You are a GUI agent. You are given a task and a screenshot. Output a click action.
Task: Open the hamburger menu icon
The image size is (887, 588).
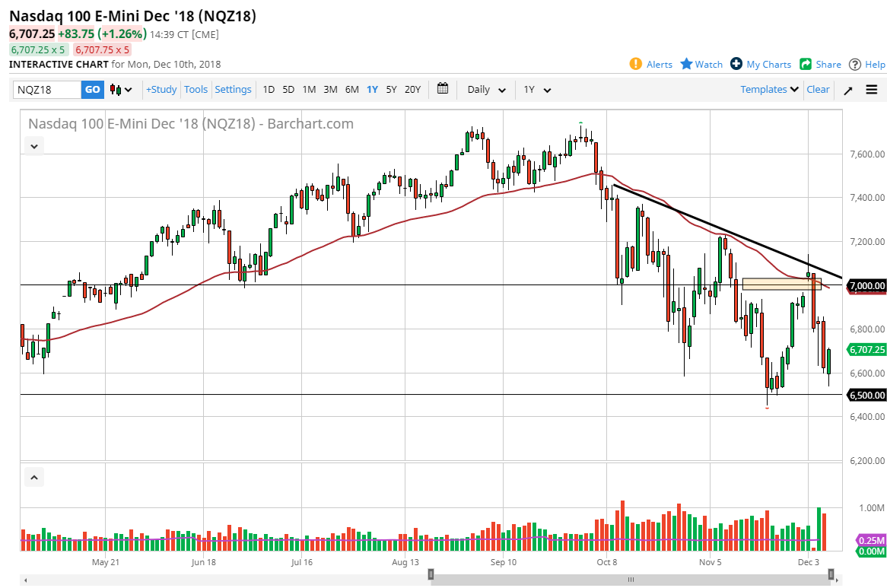coord(872,89)
